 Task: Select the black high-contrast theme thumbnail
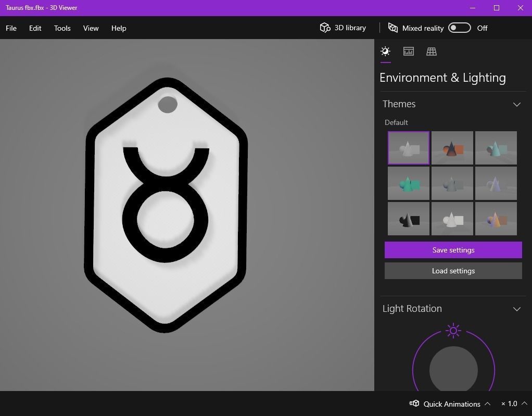coord(409,219)
